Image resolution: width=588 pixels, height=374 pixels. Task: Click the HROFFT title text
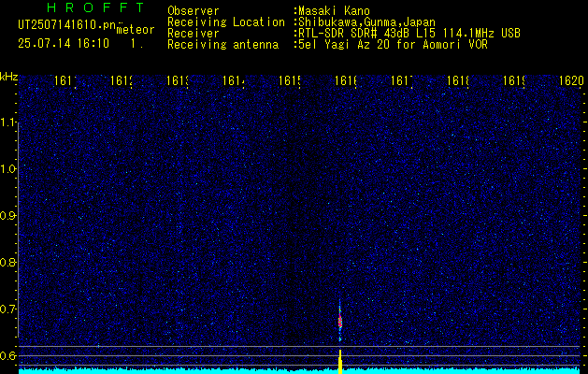coord(96,7)
